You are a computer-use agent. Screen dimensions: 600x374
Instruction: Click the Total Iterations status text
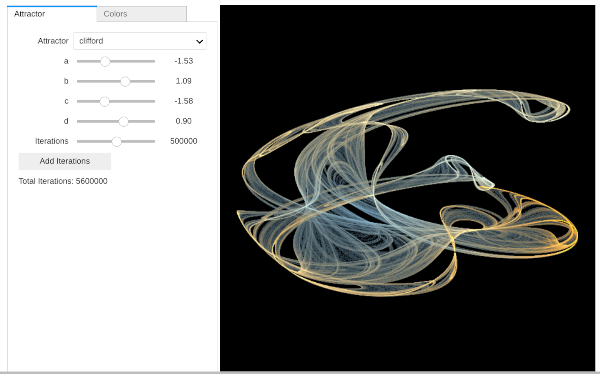[x=63, y=181]
